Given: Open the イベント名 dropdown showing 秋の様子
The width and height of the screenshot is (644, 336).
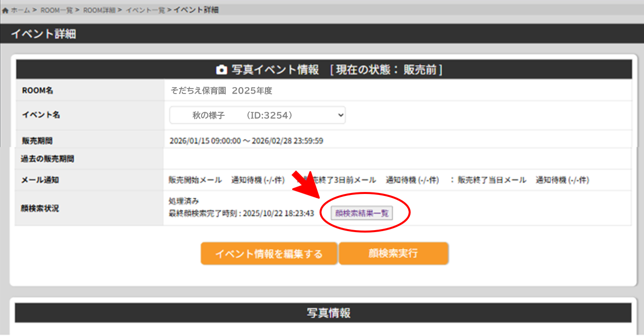Looking at the screenshot, I should click(257, 115).
